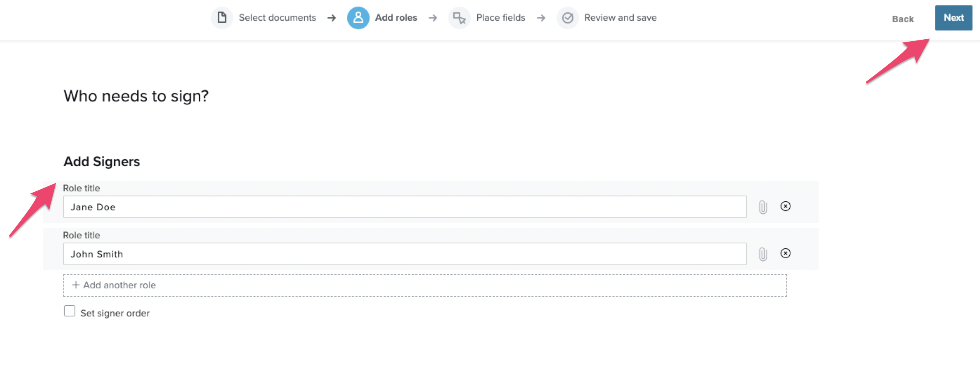
Task: Click the Place fields step icon
Action: coord(459,18)
